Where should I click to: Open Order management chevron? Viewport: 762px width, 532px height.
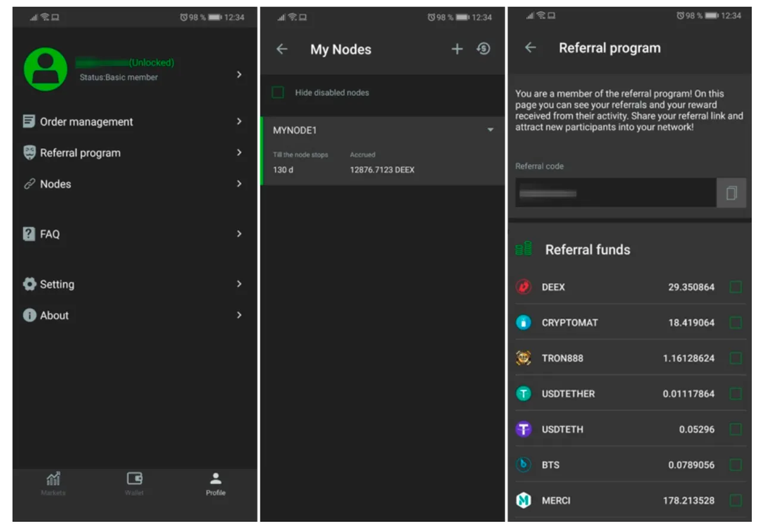pyautogui.click(x=239, y=121)
